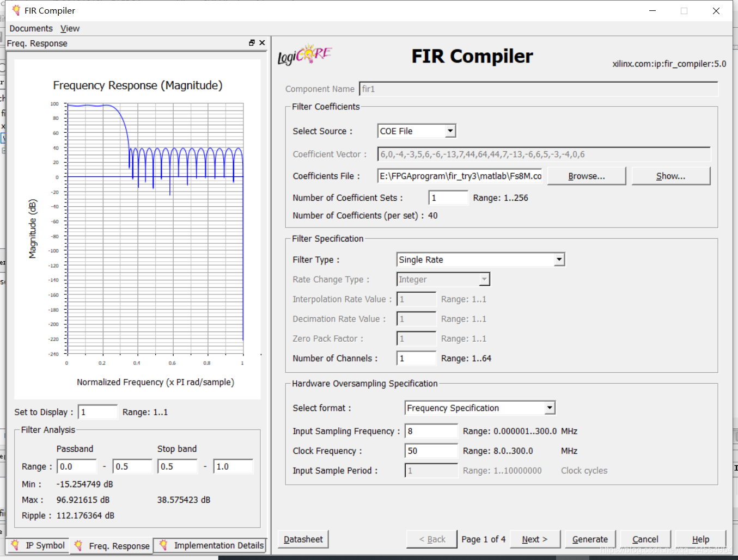Screen dimensions: 738x560
Task: Click the Zero Pack Factor field
Action: pyautogui.click(x=417, y=338)
